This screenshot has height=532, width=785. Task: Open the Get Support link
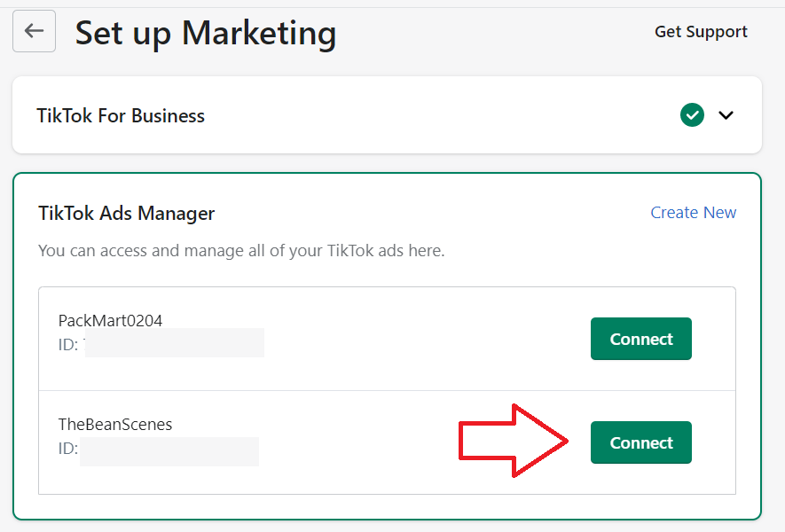(x=701, y=32)
